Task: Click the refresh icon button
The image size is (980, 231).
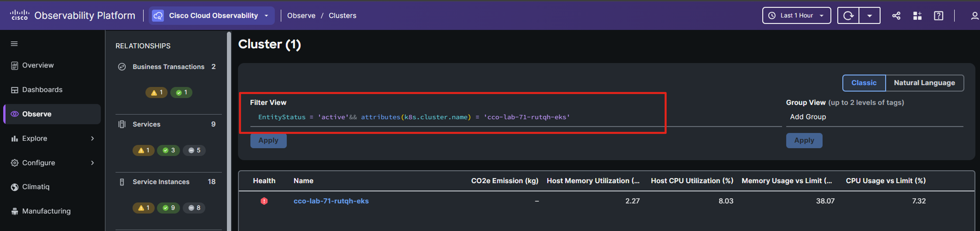Action: click(x=848, y=16)
